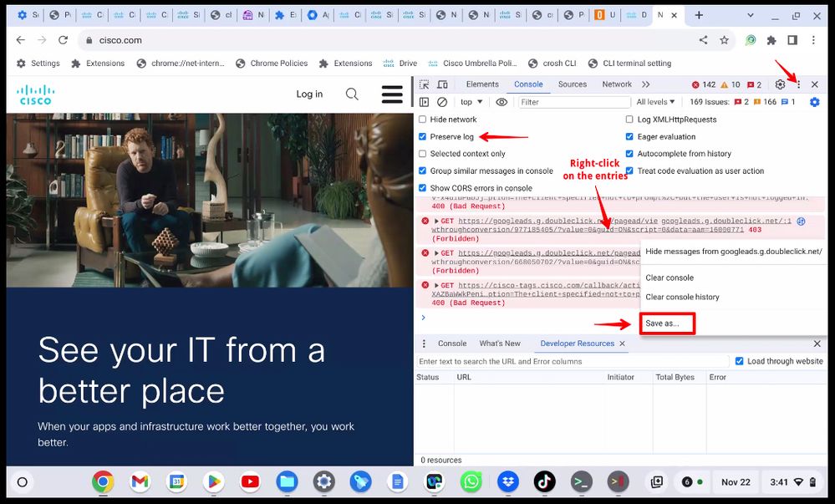Click the search icon on Cisco page
Screen dimensions: 835x504
[352, 94]
